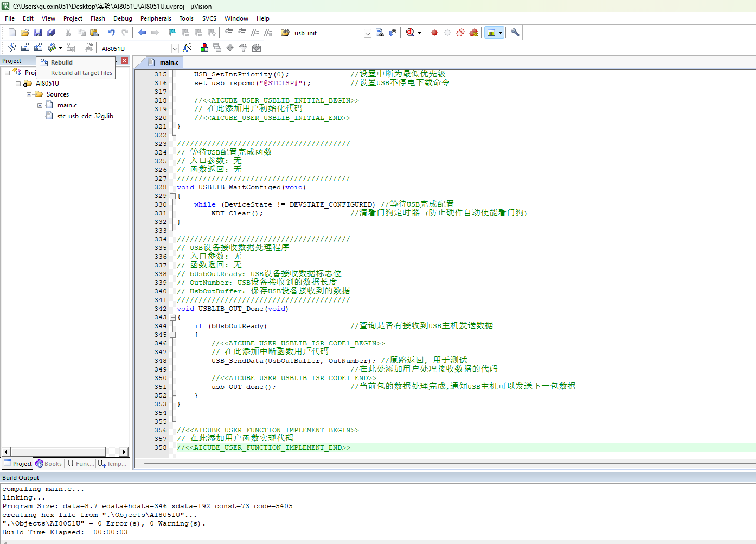
Task: Create a new file with the New icon
Action: (x=12, y=33)
